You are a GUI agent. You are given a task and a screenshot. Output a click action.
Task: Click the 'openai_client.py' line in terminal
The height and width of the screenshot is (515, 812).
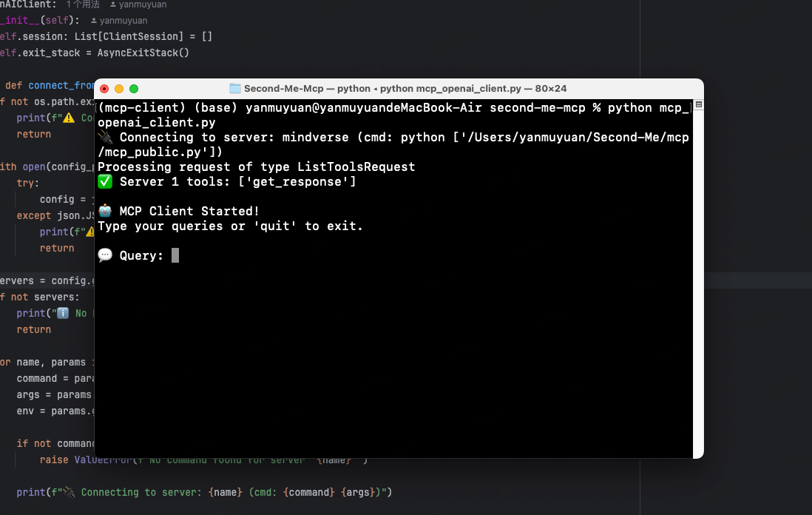coord(157,123)
